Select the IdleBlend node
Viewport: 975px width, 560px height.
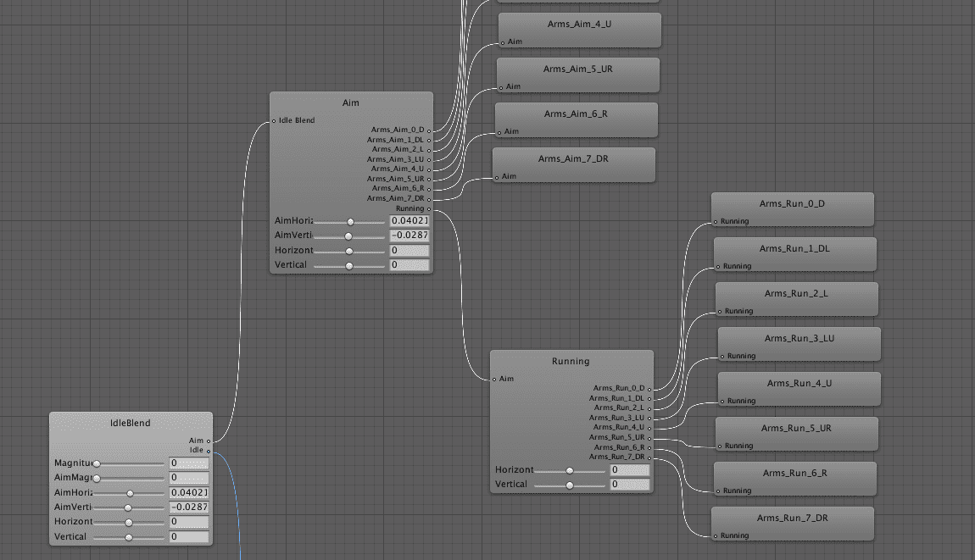pyautogui.click(x=130, y=423)
